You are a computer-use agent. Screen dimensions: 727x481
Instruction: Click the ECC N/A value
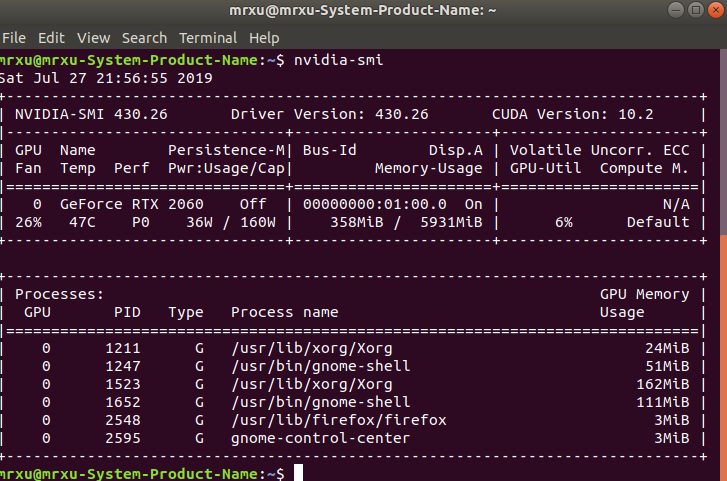(676, 204)
